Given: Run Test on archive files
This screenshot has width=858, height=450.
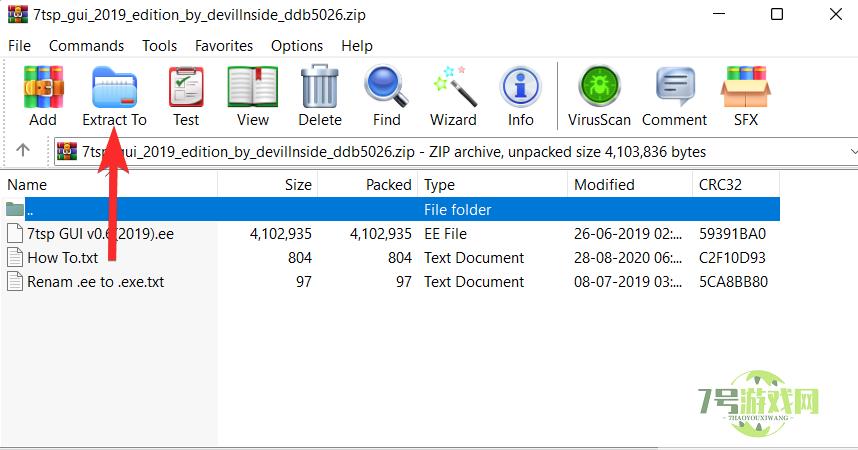Looking at the screenshot, I should click(x=186, y=87).
